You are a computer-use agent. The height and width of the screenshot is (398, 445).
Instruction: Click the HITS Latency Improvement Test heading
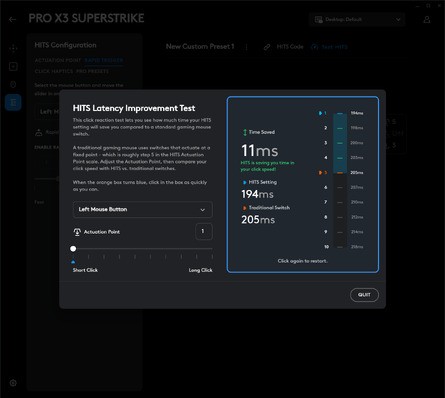tap(134, 108)
